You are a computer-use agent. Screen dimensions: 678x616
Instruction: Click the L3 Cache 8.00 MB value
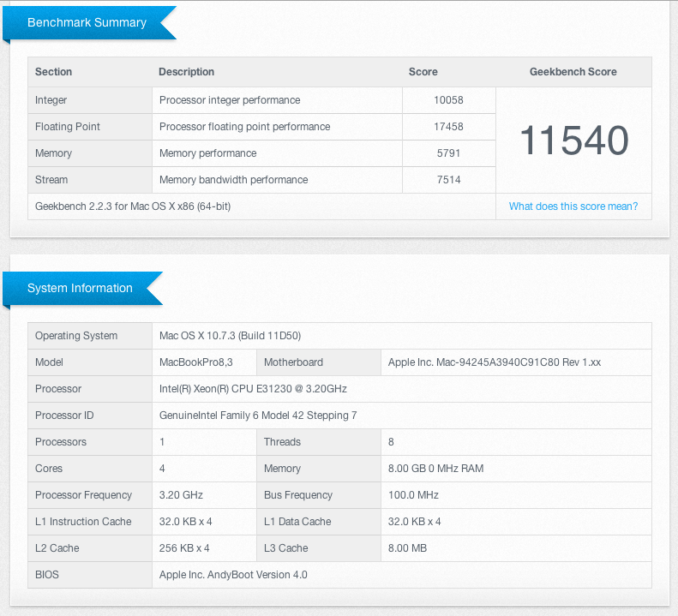click(x=407, y=548)
